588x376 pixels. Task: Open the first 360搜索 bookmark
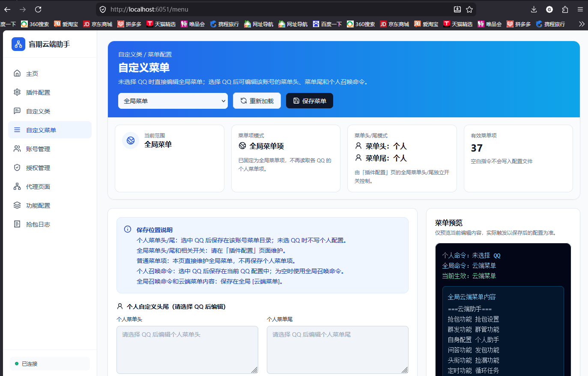click(x=35, y=24)
